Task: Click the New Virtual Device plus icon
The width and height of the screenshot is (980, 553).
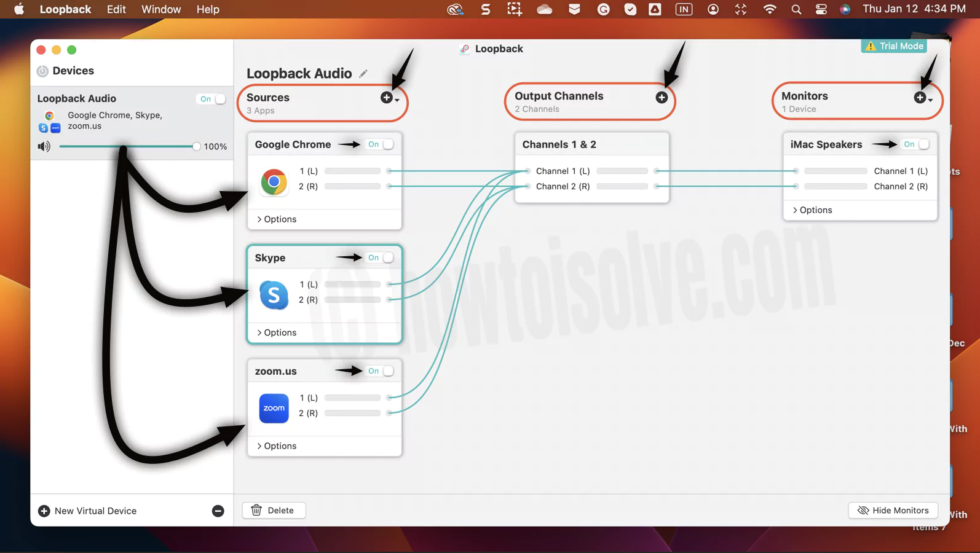Action: click(x=44, y=511)
